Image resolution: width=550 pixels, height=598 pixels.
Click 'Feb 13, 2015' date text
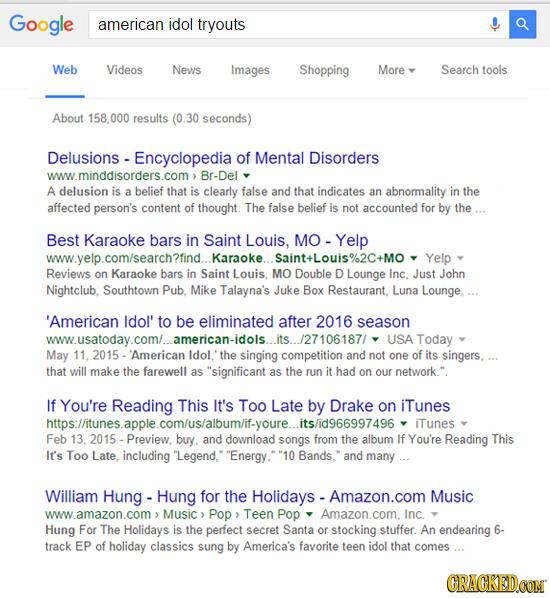click(x=81, y=439)
